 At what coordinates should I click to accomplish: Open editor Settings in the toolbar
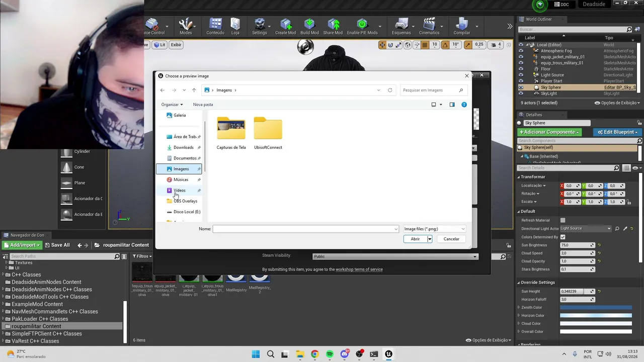click(260, 27)
